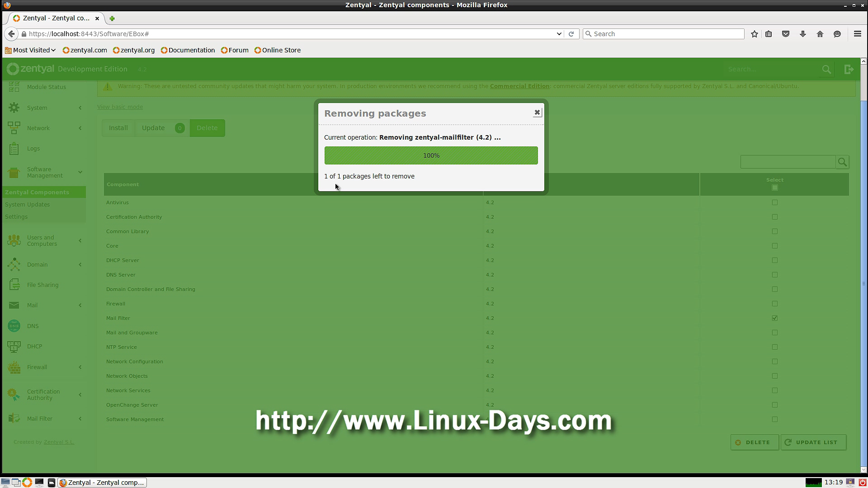Viewport: 868px width, 488px height.
Task: Click the File Sharing icon
Action: point(14,285)
